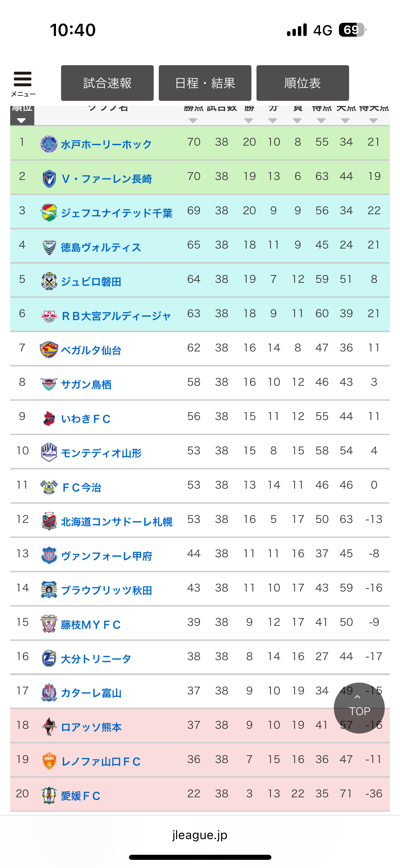Tap the Vegalta Sendai club crest
This screenshot has height=868, width=400.
49,350
